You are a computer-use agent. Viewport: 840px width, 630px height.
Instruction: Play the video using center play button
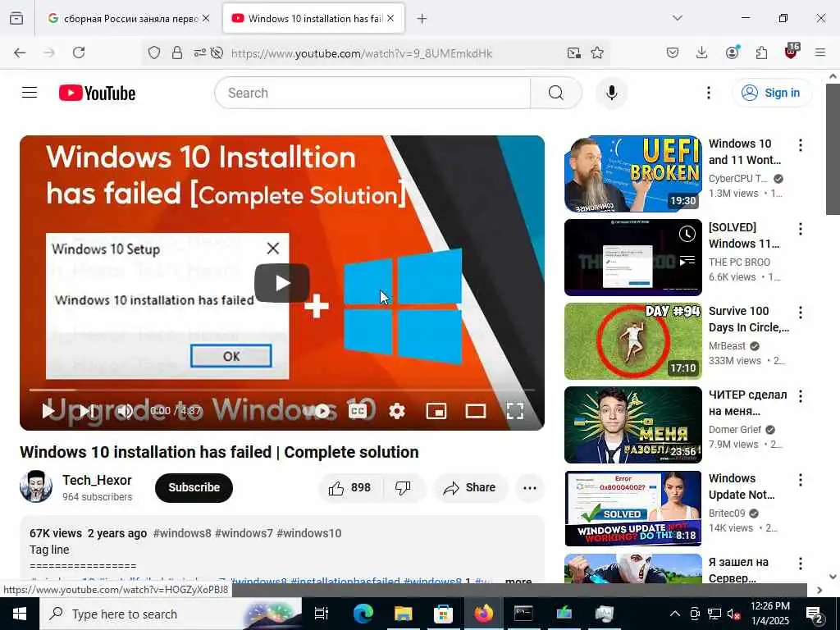282,283
